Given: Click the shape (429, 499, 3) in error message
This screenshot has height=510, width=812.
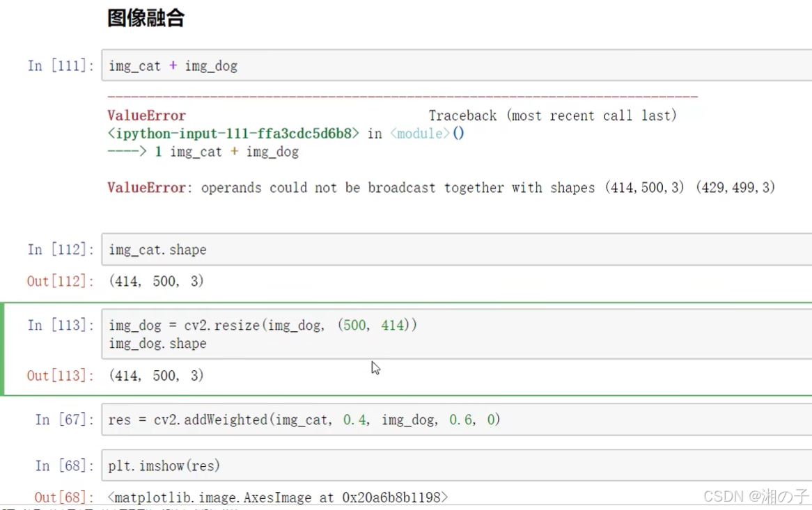Looking at the screenshot, I should (x=735, y=187).
